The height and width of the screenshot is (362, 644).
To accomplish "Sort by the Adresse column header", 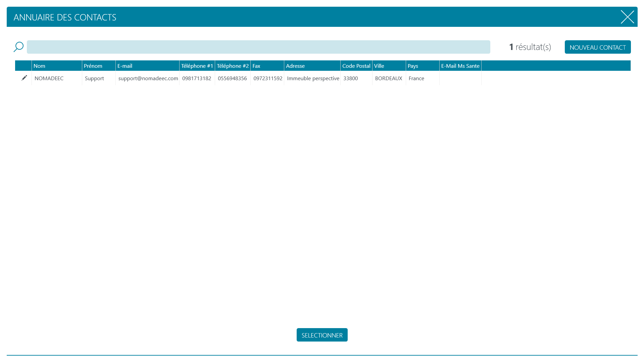I will coord(312,66).
